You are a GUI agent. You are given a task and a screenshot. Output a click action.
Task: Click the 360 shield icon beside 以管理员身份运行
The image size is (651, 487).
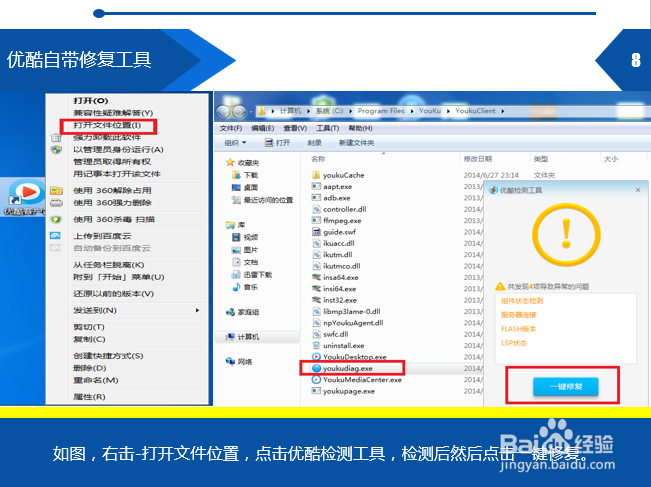tap(56, 149)
